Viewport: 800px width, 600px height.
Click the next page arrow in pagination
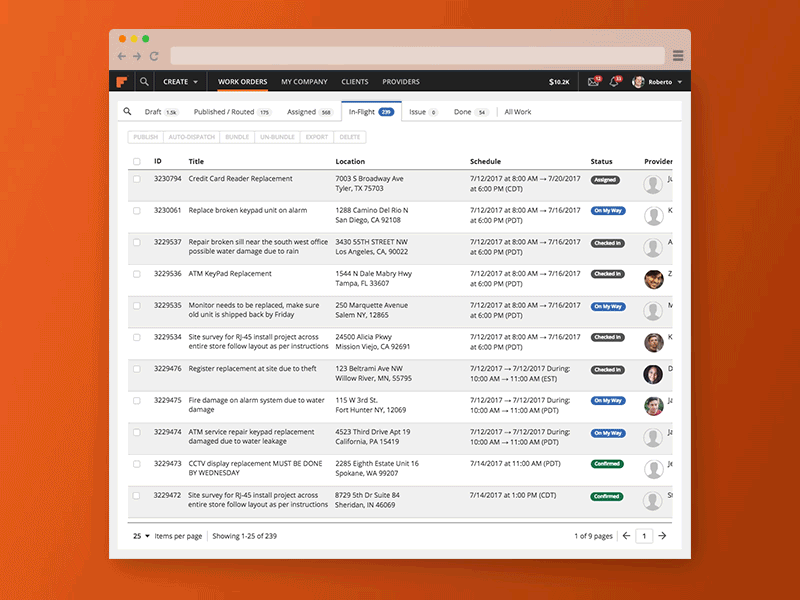662,536
